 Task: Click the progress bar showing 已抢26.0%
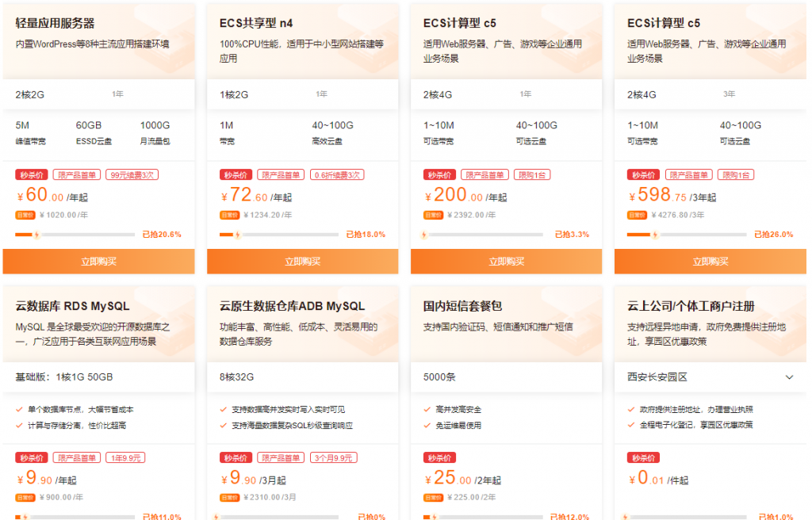coord(687,235)
